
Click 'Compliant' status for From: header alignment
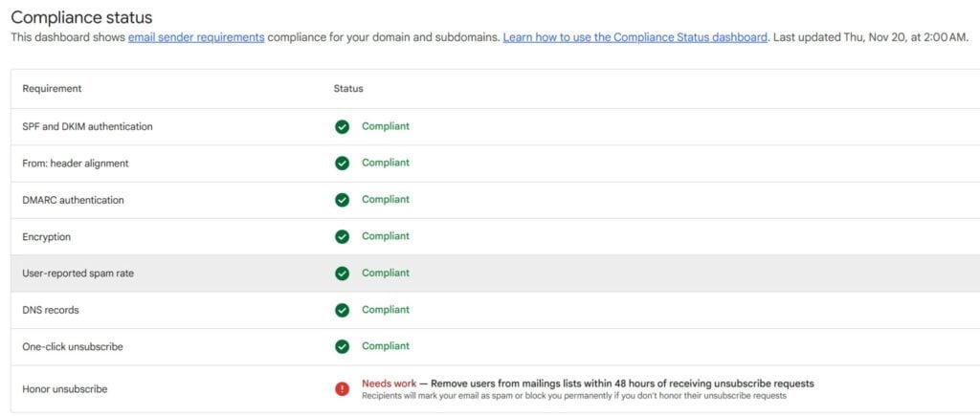pos(386,163)
